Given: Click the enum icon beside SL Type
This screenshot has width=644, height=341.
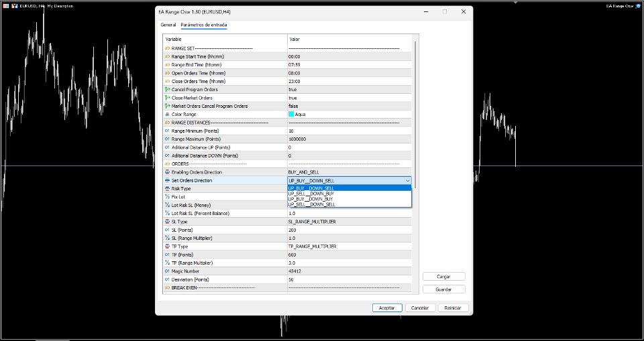Looking at the screenshot, I should pyautogui.click(x=167, y=222).
